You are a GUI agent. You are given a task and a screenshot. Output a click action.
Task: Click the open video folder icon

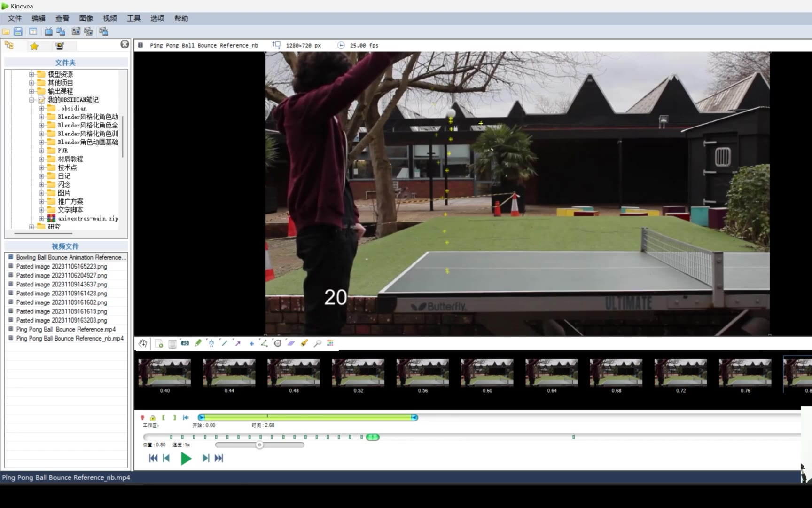click(x=6, y=32)
